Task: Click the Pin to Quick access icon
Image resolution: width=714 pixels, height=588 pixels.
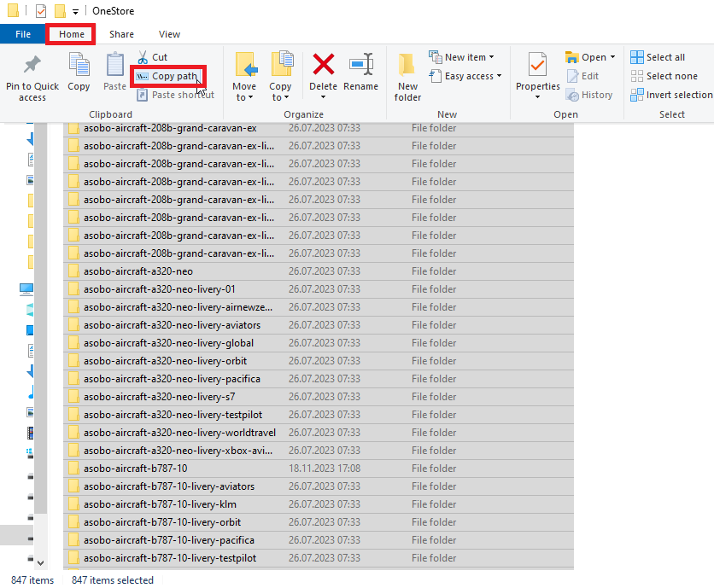Action: point(32,65)
